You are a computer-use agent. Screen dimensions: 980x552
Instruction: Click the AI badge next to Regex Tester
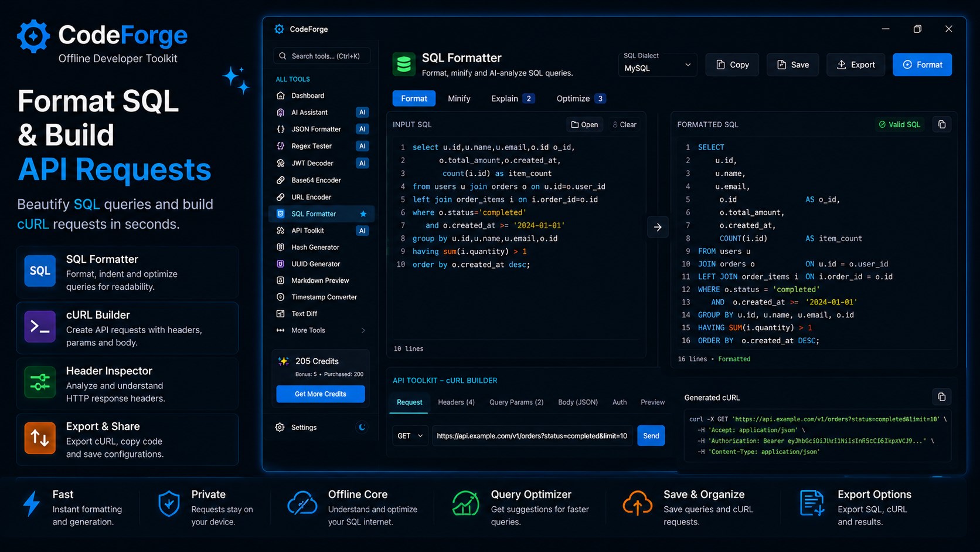(362, 146)
